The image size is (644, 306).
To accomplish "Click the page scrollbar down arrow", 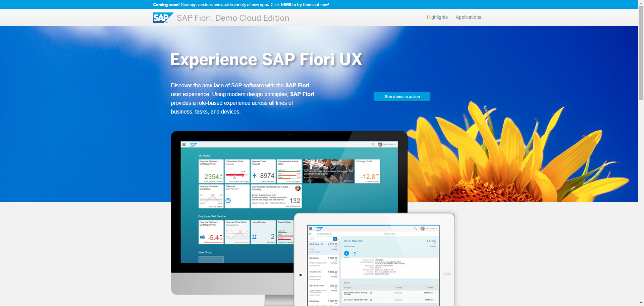I will (x=641, y=303).
